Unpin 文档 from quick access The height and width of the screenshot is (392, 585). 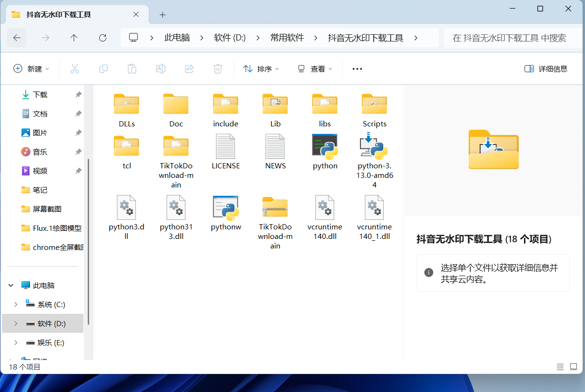78,114
